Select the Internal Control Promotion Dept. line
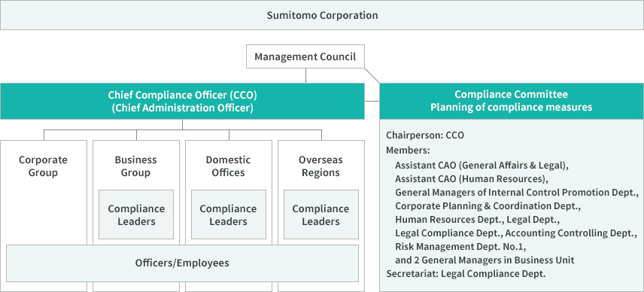 [x=517, y=192]
